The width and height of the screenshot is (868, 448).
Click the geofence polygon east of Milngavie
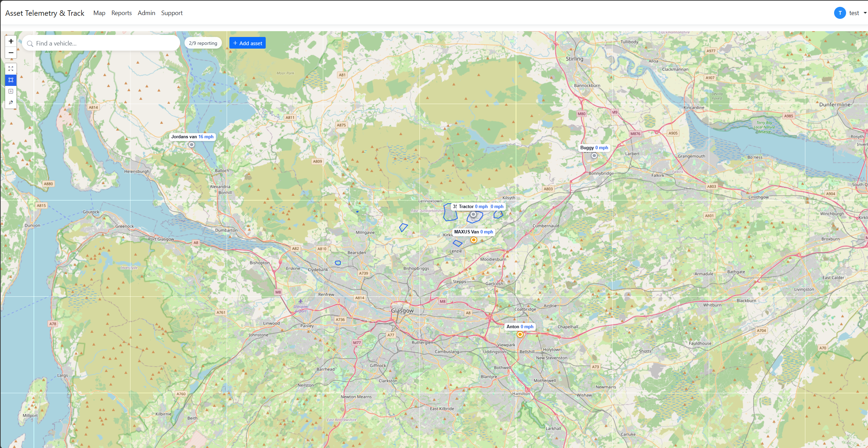tap(403, 228)
